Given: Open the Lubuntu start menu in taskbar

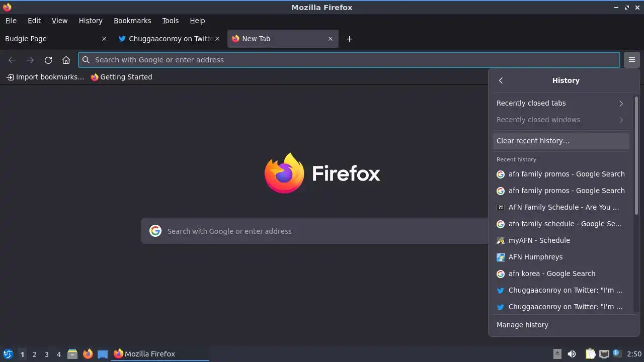Looking at the screenshot, I should click(8, 354).
